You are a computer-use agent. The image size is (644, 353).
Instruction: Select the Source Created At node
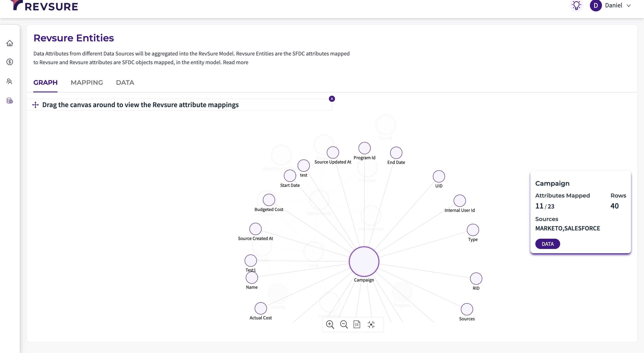point(256,229)
